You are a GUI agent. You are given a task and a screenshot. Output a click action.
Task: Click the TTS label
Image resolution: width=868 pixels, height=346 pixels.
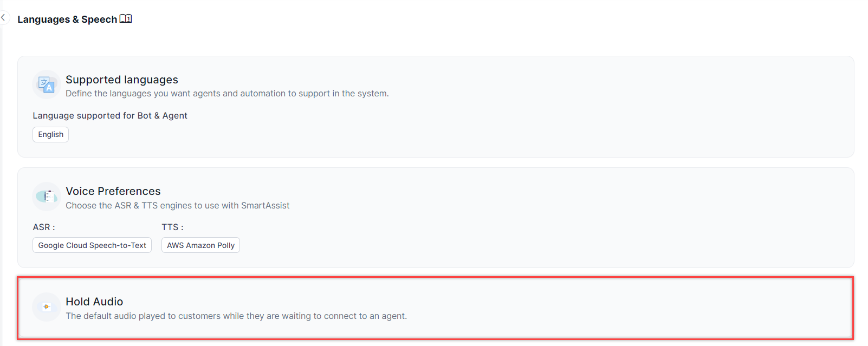click(x=172, y=227)
